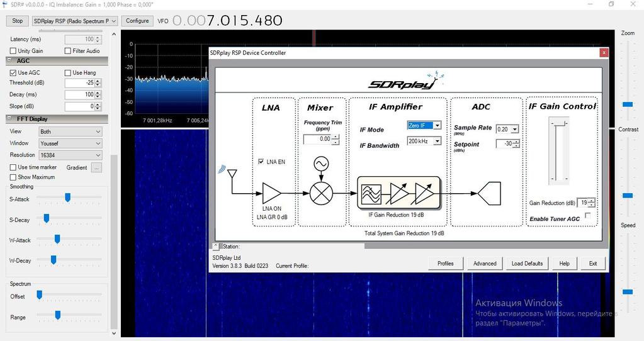This screenshot has height=341, width=644.
Task: Click the ADC pentagon icon
Action: click(x=489, y=193)
